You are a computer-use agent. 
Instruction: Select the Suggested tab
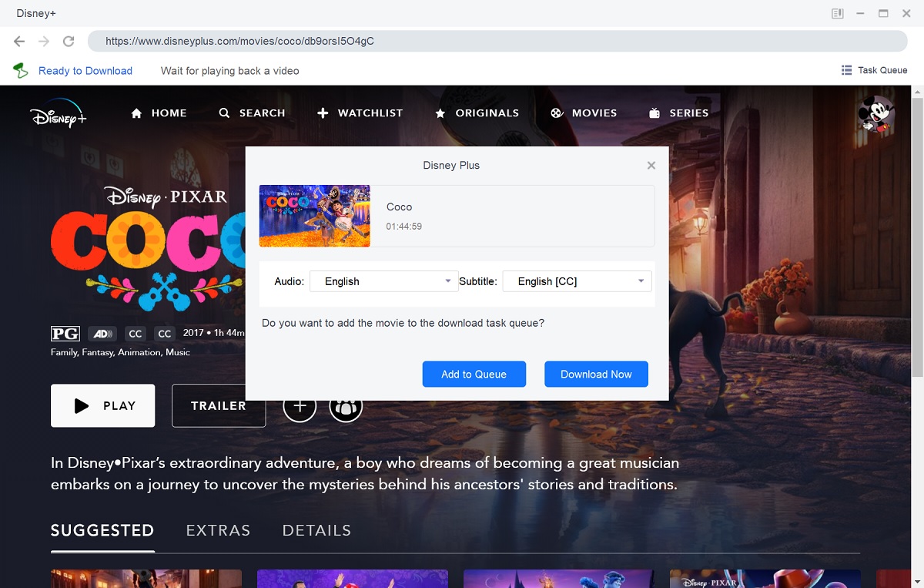pos(102,530)
